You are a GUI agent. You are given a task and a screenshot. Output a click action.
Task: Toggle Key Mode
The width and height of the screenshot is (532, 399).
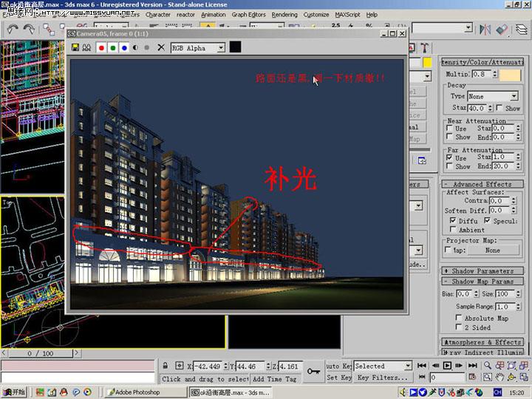coord(422,377)
